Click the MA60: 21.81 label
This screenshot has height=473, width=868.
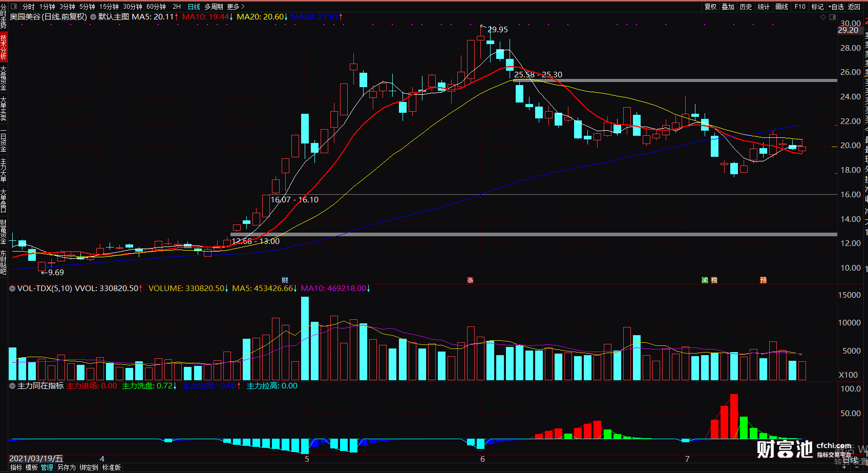(x=316, y=17)
